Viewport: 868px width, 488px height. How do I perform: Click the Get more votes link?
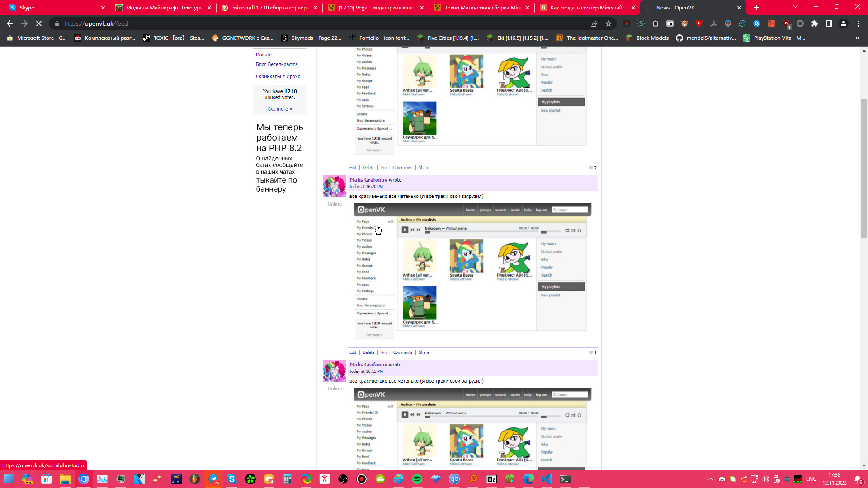279,109
